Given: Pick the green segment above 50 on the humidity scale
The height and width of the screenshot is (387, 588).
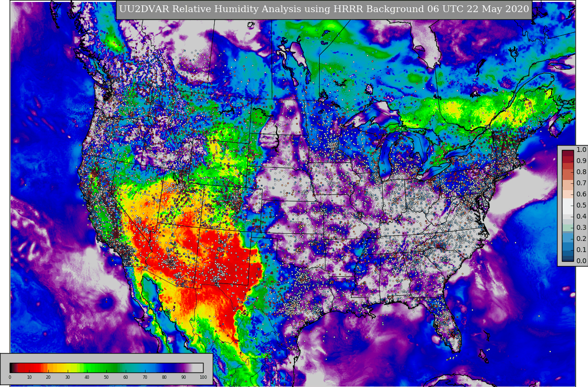Looking at the screenshot, I should click(106, 368).
